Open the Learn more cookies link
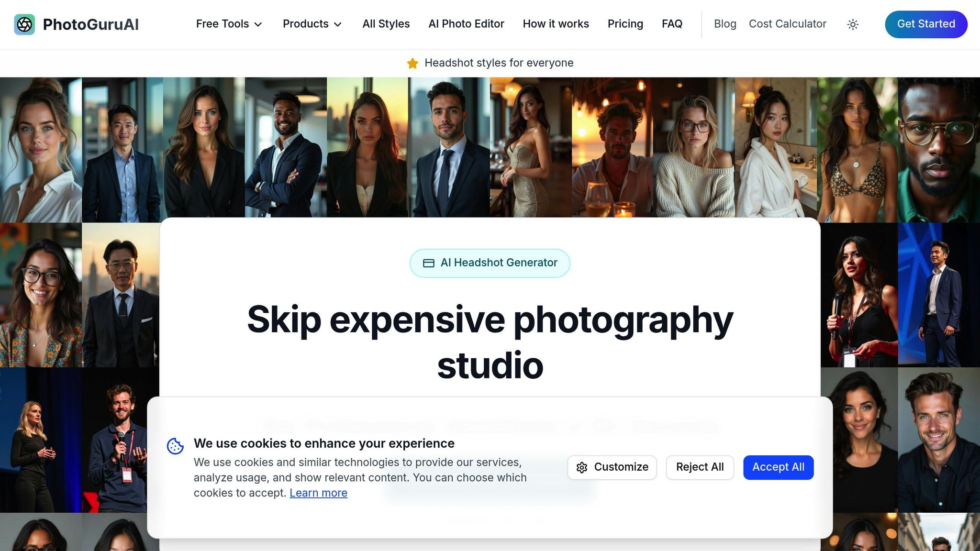This screenshot has height=551, width=980. coord(318,493)
